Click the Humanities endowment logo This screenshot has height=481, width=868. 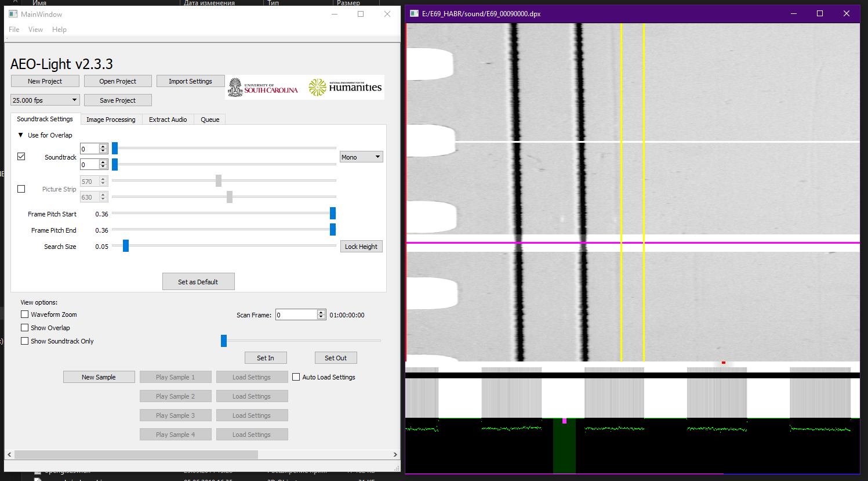tap(345, 88)
